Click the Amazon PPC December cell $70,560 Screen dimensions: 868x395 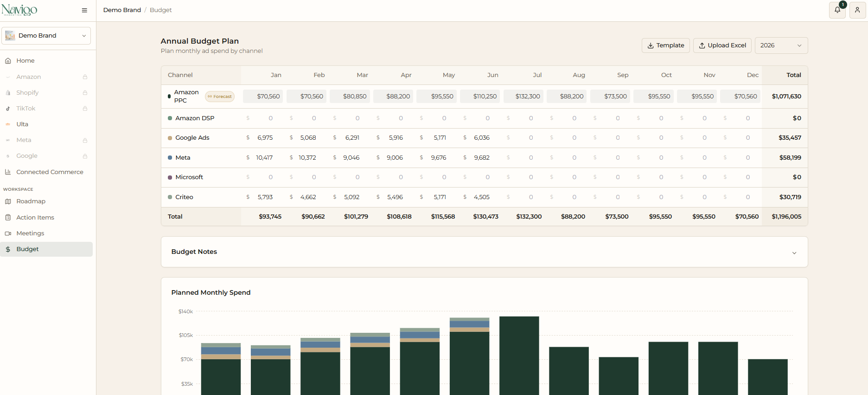(x=740, y=97)
